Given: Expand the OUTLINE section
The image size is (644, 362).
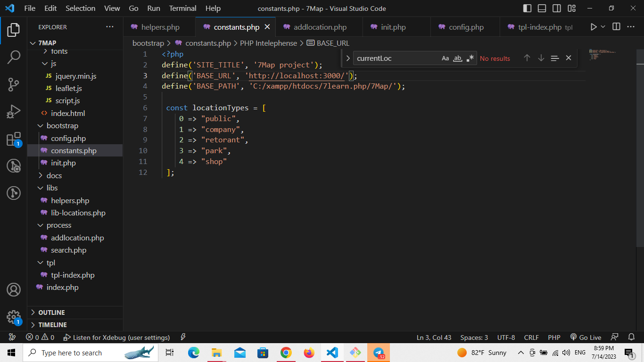Looking at the screenshot, I should tap(75, 313).
